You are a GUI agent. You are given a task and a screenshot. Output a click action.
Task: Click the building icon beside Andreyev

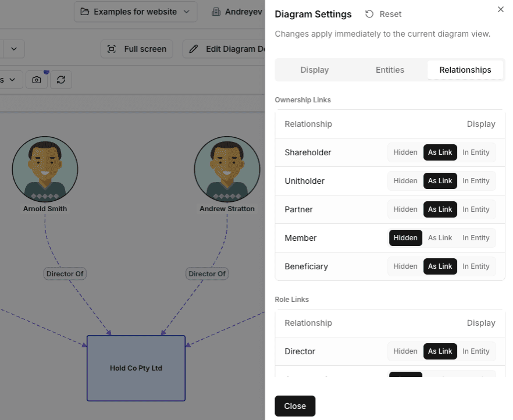tap(215, 12)
